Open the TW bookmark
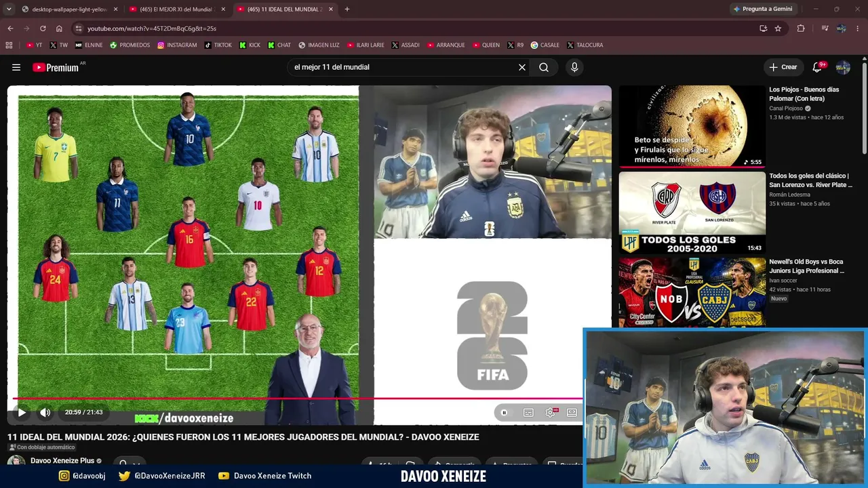This screenshot has width=868, height=488. pyautogui.click(x=58, y=45)
